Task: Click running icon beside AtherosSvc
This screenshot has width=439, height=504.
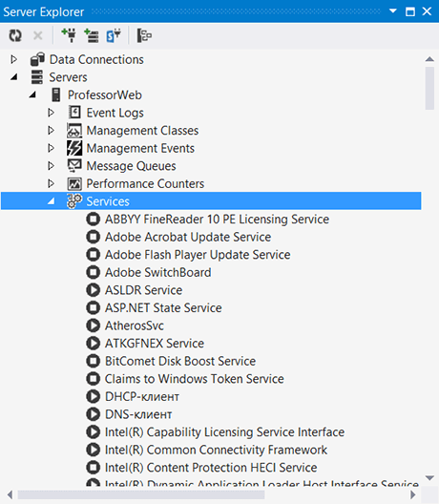Action: point(94,325)
